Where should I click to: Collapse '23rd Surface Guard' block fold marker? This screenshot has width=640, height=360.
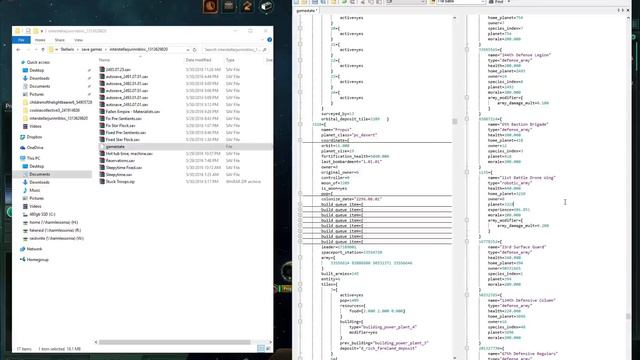(467, 242)
